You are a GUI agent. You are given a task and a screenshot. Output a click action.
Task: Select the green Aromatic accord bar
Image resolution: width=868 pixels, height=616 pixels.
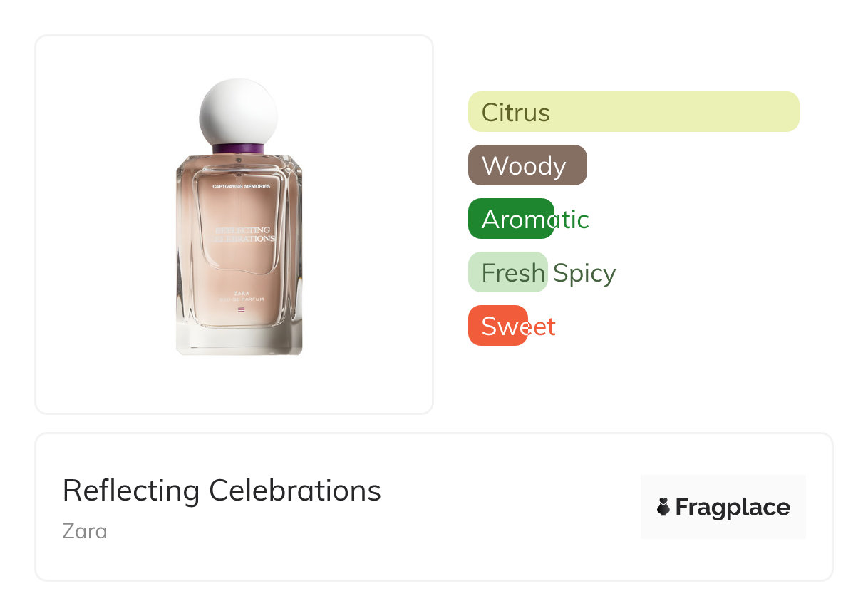pyautogui.click(x=510, y=219)
